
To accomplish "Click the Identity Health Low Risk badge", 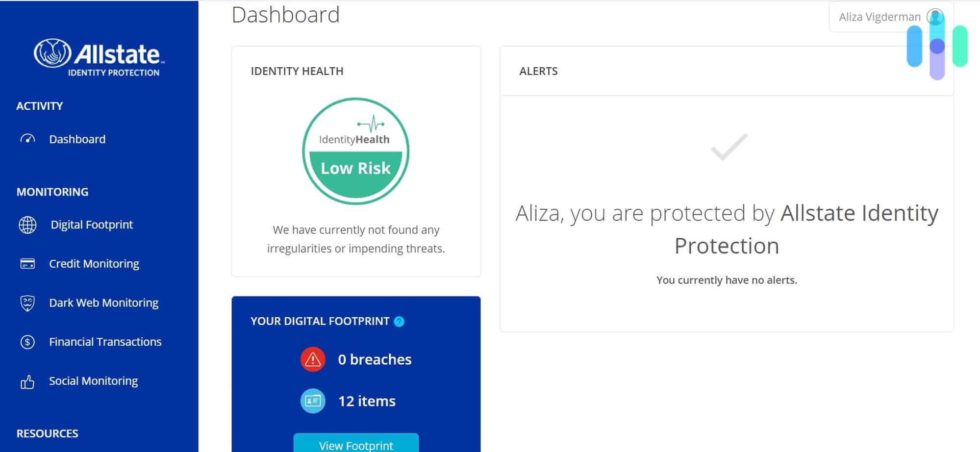I will (356, 152).
